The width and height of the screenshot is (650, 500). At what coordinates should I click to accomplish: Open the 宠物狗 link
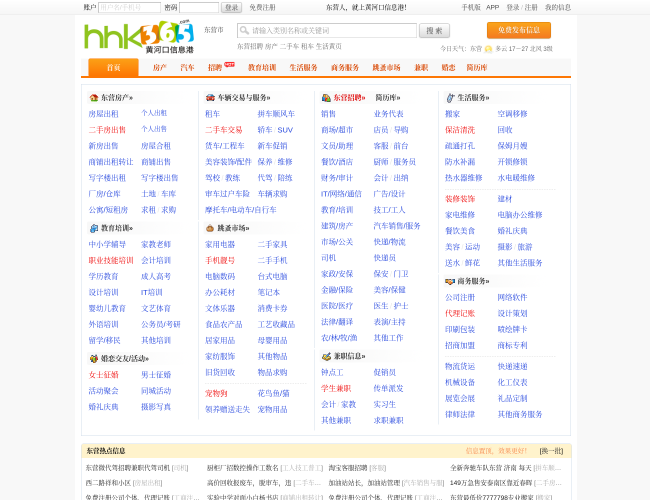[x=216, y=393]
